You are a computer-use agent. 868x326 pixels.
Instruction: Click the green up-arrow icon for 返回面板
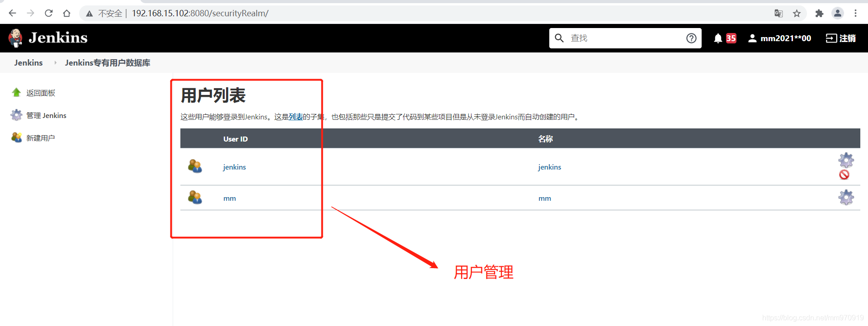click(x=17, y=93)
